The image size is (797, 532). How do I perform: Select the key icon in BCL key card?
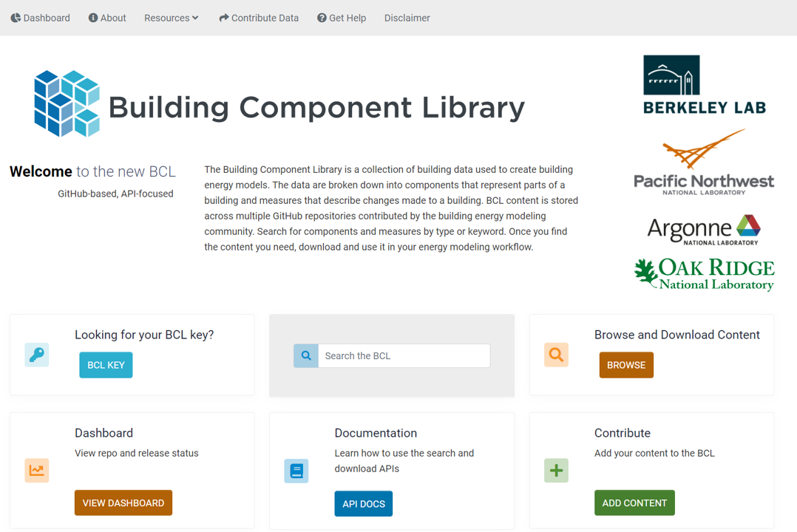tap(36, 355)
